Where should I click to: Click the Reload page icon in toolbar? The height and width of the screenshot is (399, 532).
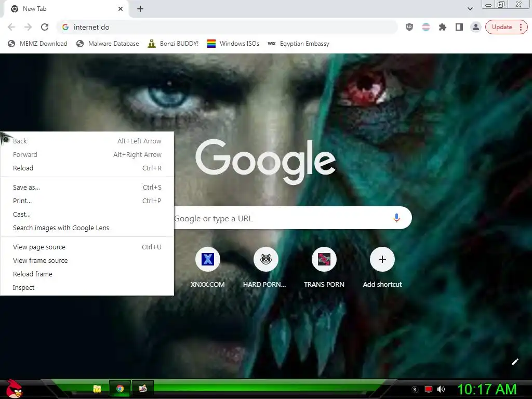coord(45,27)
